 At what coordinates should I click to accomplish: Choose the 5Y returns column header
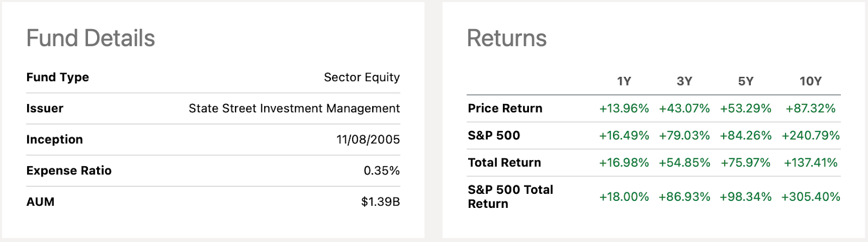745,81
